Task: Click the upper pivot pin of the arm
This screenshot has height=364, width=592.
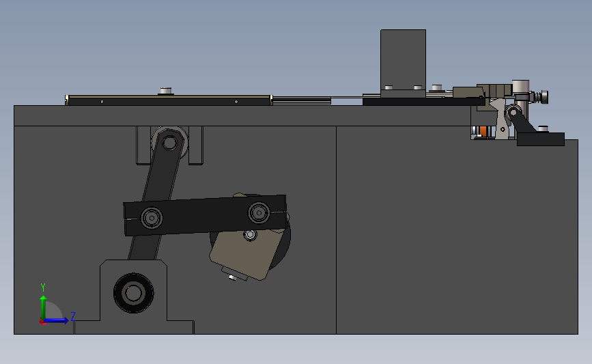Action: pyautogui.click(x=169, y=143)
